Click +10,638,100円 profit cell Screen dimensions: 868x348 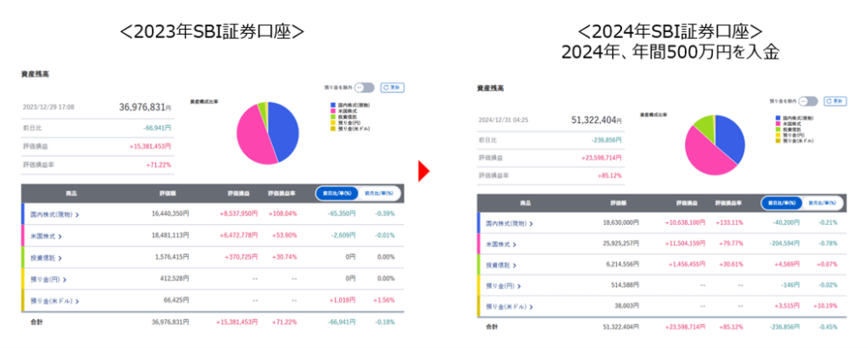click(686, 222)
